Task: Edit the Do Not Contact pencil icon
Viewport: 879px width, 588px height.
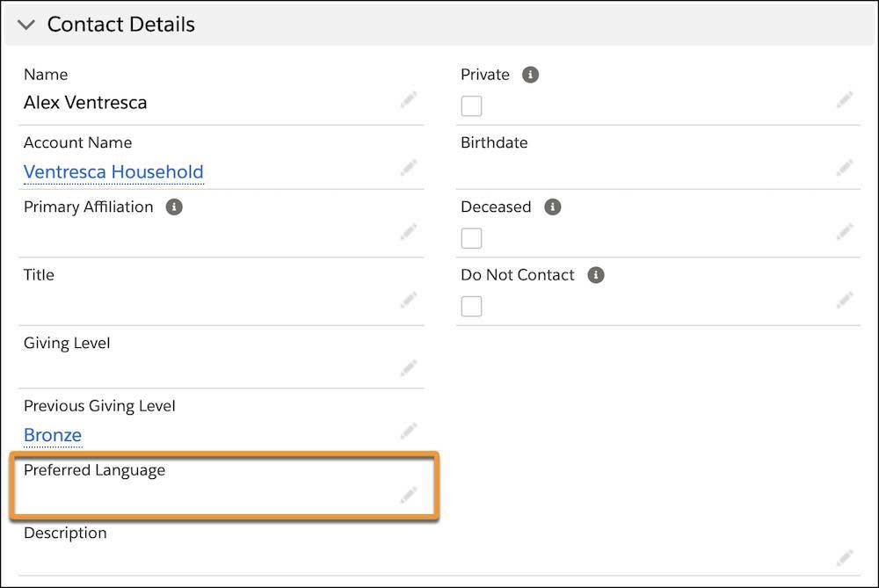Action: pyautogui.click(x=846, y=300)
